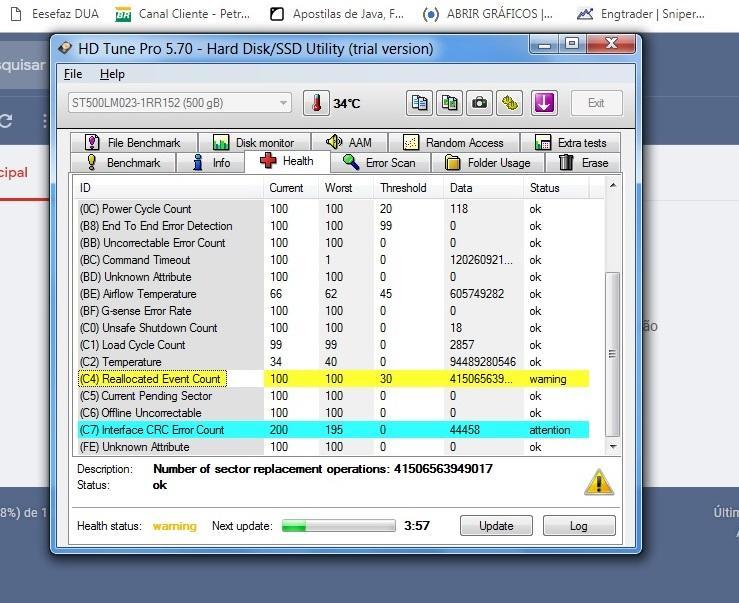Click the 44458 data value
The height and width of the screenshot is (603, 739).
(465, 430)
